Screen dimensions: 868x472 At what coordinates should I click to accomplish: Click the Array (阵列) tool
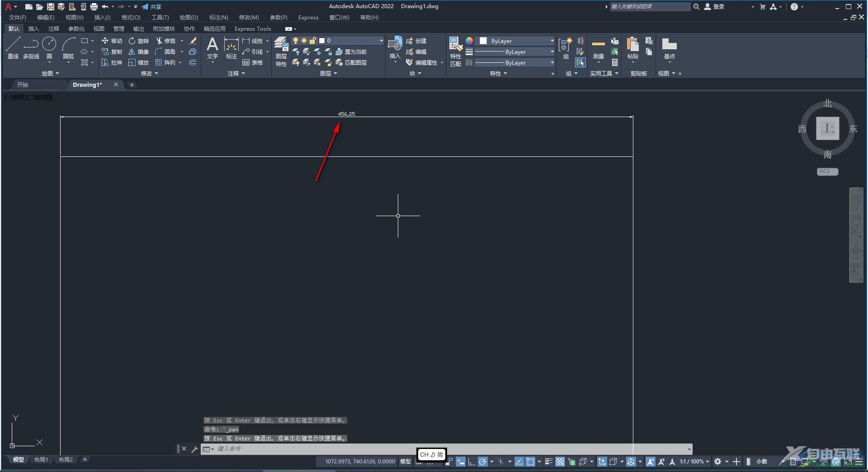(165, 62)
